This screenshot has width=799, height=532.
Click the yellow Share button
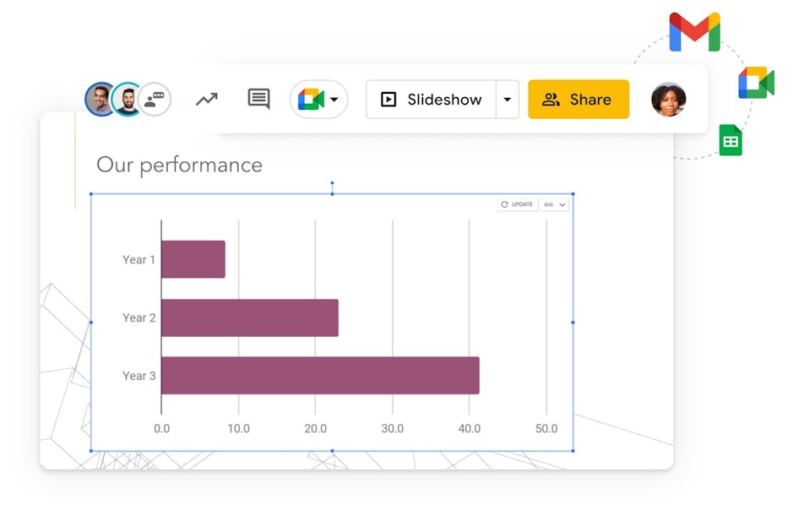[579, 99]
